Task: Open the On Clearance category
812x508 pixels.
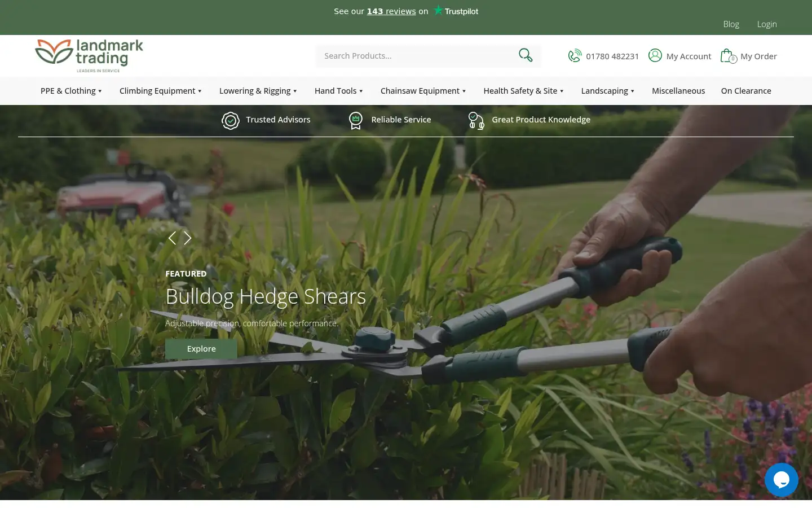Action: [746, 91]
